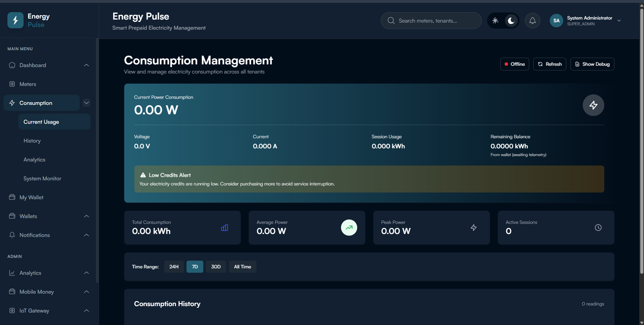Viewport: 644px width, 325px height.
Task: Expand the Dashboard menu chevron
Action: [87, 65]
